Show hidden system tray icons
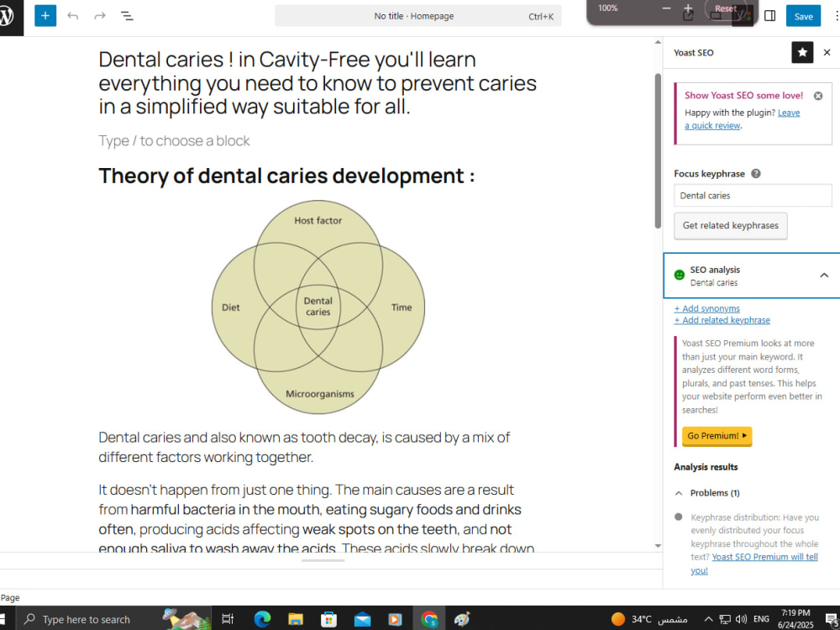 (x=708, y=619)
